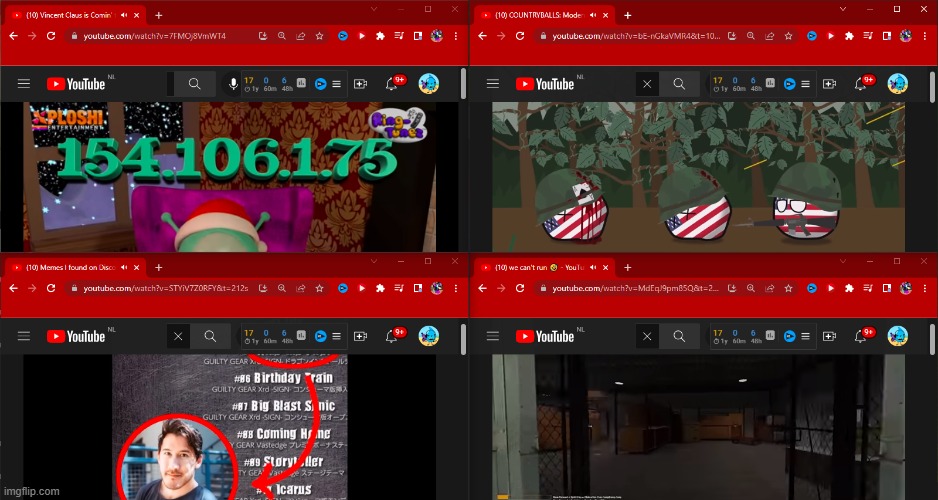Mute the Vincent Claus tab audio icon

coord(124,16)
